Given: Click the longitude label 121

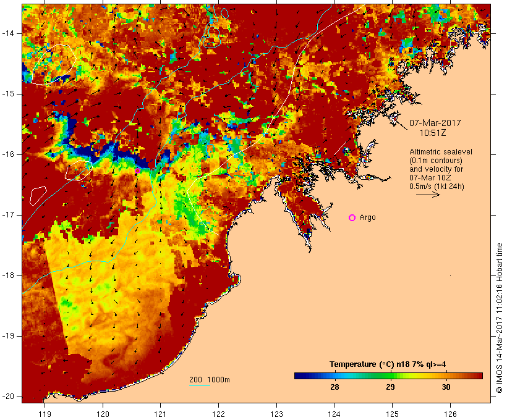Looking at the screenshot, I should (x=160, y=414).
